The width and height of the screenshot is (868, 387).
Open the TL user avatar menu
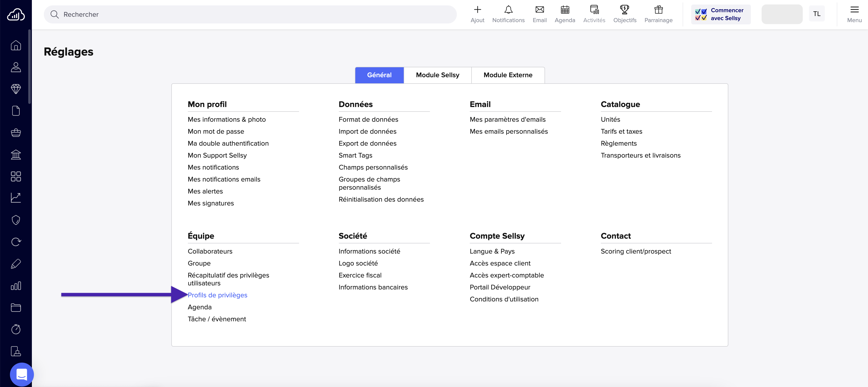pyautogui.click(x=816, y=14)
